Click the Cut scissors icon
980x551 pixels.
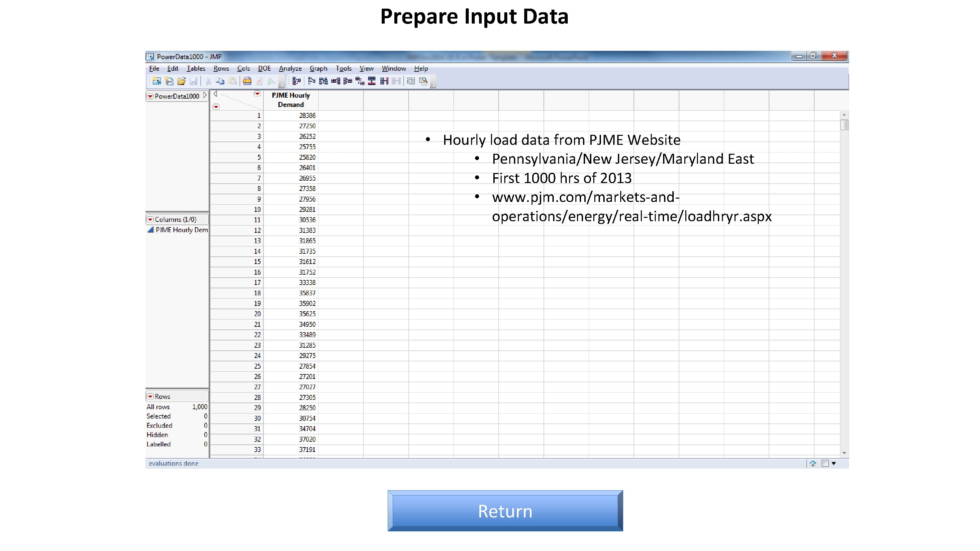click(208, 81)
